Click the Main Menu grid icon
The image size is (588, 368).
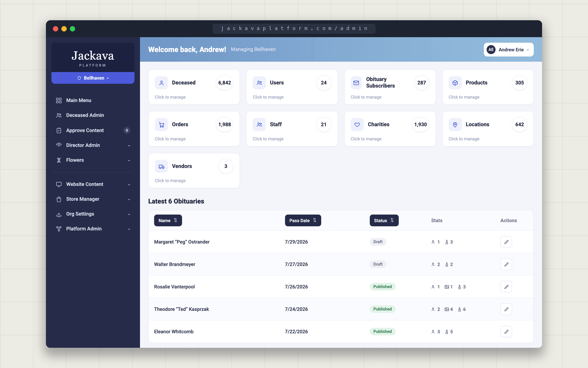(59, 100)
